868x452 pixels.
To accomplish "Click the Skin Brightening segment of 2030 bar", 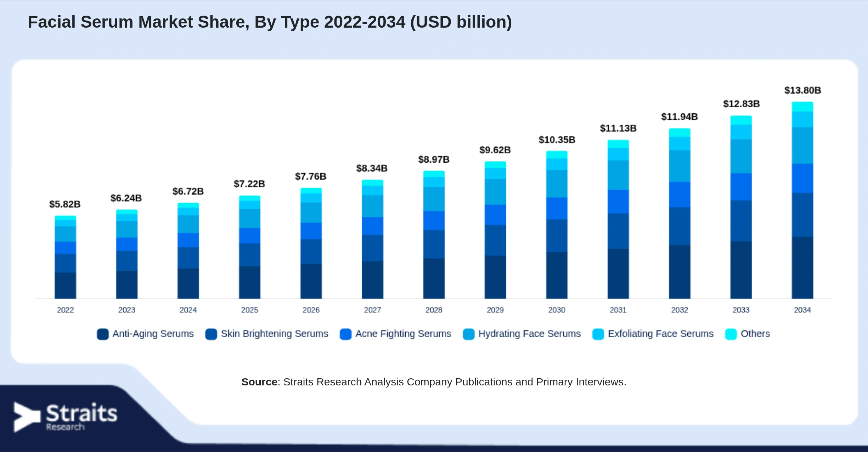I will click(557, 236).
